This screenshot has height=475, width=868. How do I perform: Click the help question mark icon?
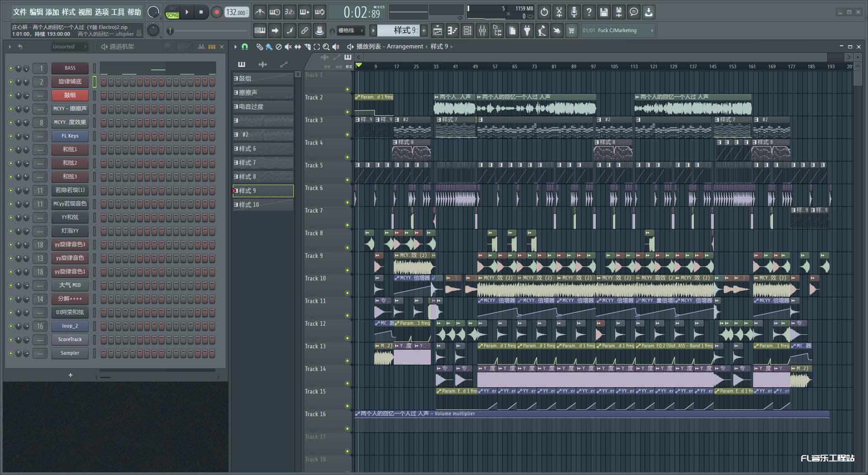pos(589,12)
